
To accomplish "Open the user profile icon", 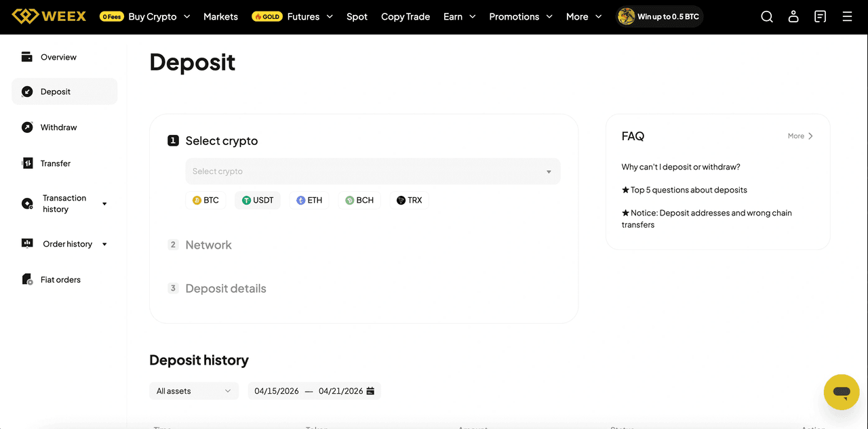I will tap(793, 17).
